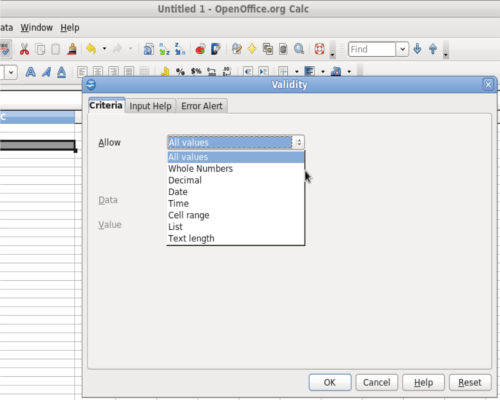Apply percent number format icon
This screenshot has height=400, width=500.
pos(180,71)
